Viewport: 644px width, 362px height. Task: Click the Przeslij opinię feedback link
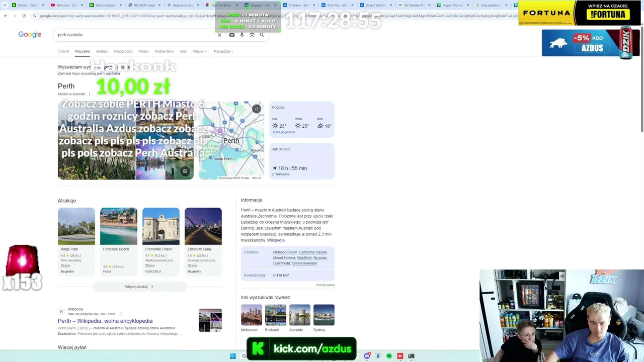click(x=325, y=285)
